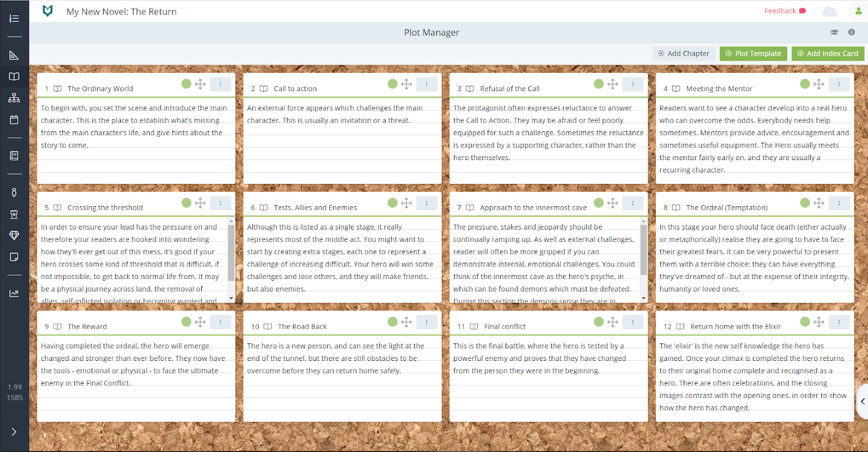Expand the left sidebar with bottom chevron

(14, 432)
